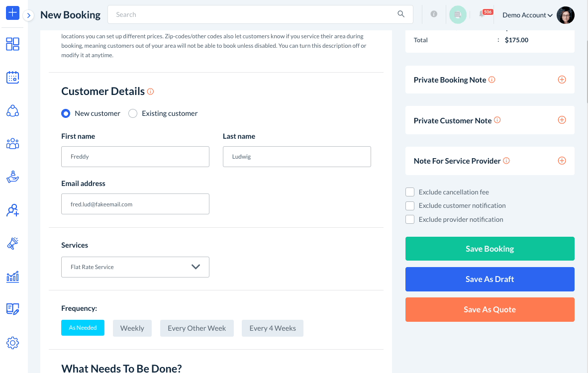Open the settings gear icon

click(12, 343)
